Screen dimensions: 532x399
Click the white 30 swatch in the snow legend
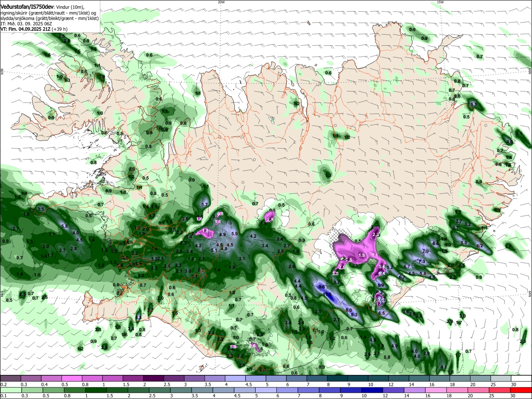click(x=522, y=378)
